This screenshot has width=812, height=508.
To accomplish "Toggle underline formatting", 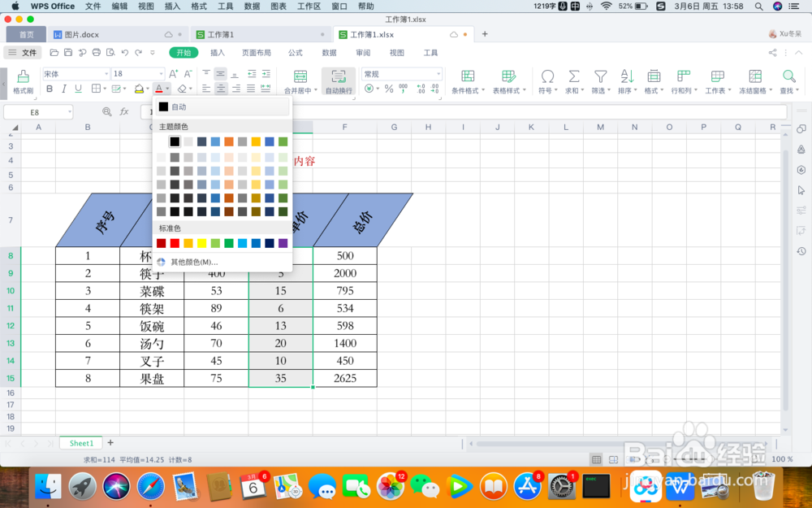I will tap(78, 89).
